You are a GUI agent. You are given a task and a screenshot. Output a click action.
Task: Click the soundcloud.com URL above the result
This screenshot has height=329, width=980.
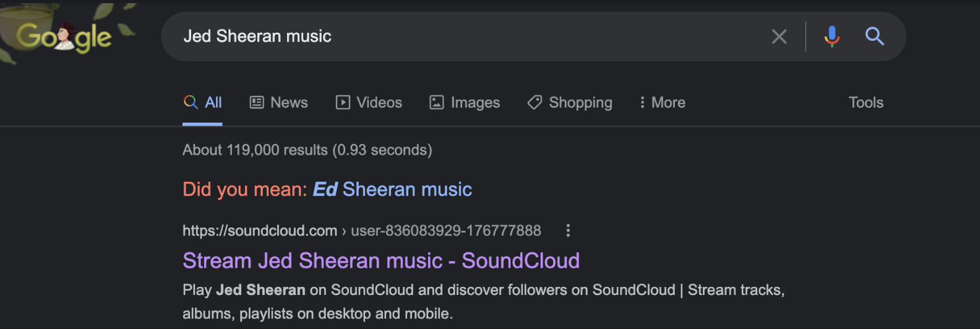tap(260, 231)
